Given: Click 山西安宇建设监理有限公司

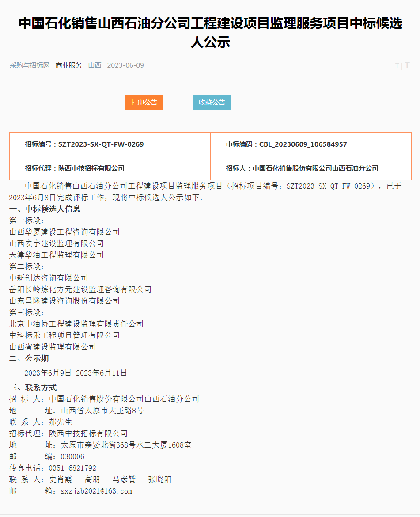Looking at the screenshot, I should [x=57, y=243].
